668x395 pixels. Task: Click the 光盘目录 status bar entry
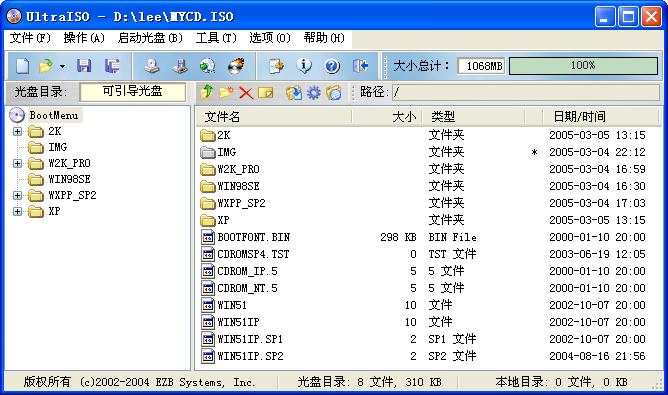click(369, 382)
